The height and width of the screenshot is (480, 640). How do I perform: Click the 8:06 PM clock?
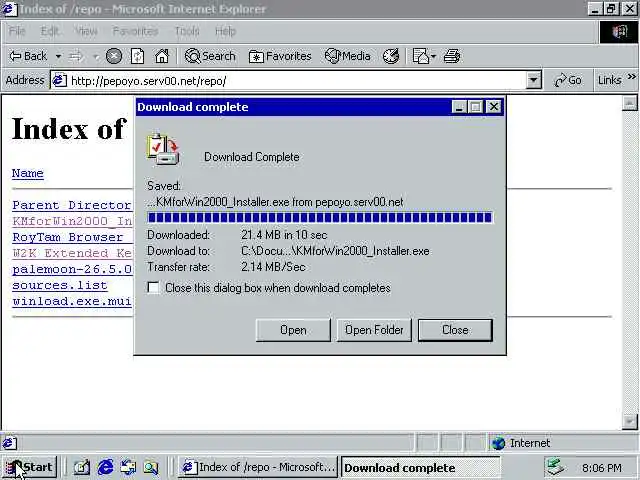pyautogui.click(x=602, y=468)
